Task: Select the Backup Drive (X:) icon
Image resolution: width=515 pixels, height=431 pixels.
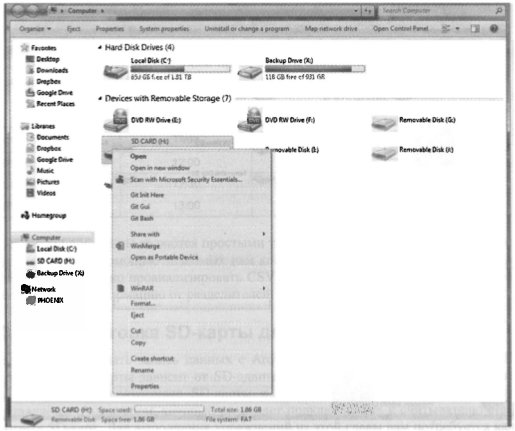Action: (250, 72)
